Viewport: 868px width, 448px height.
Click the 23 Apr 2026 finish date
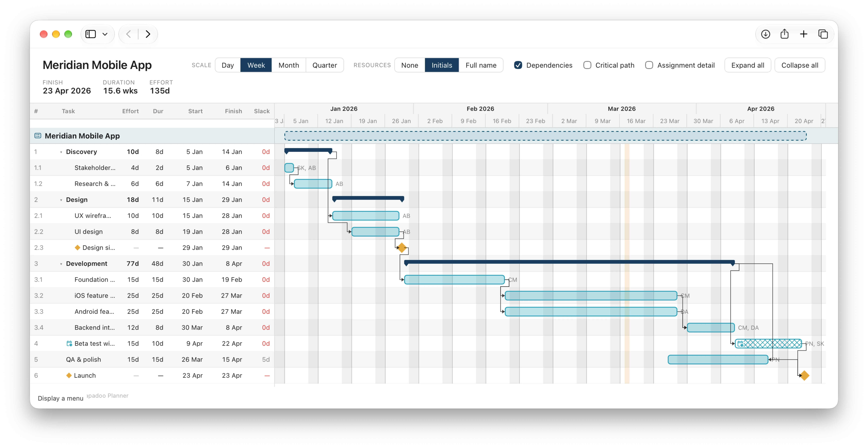pyautogui.click(x=67, y=91)
